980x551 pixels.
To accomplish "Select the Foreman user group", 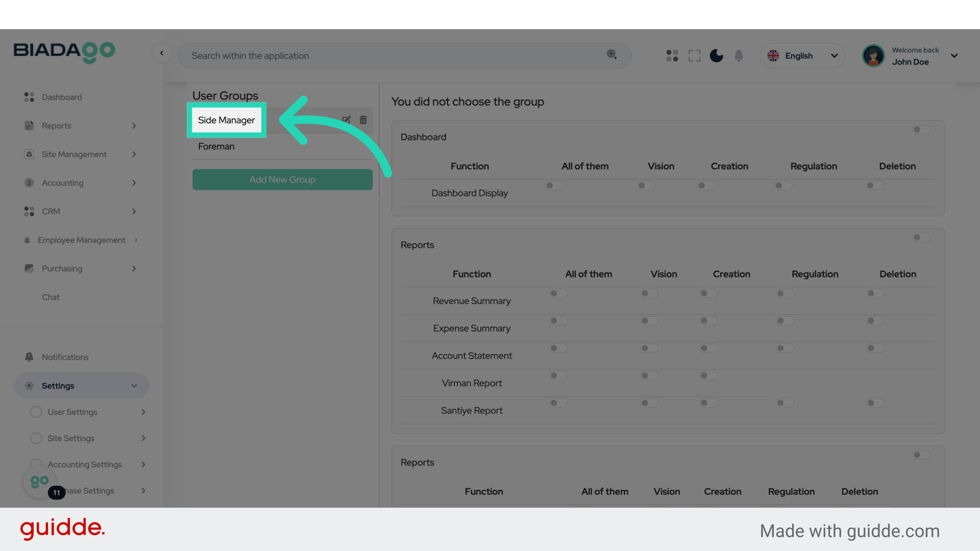I will (x=216, y=146).
